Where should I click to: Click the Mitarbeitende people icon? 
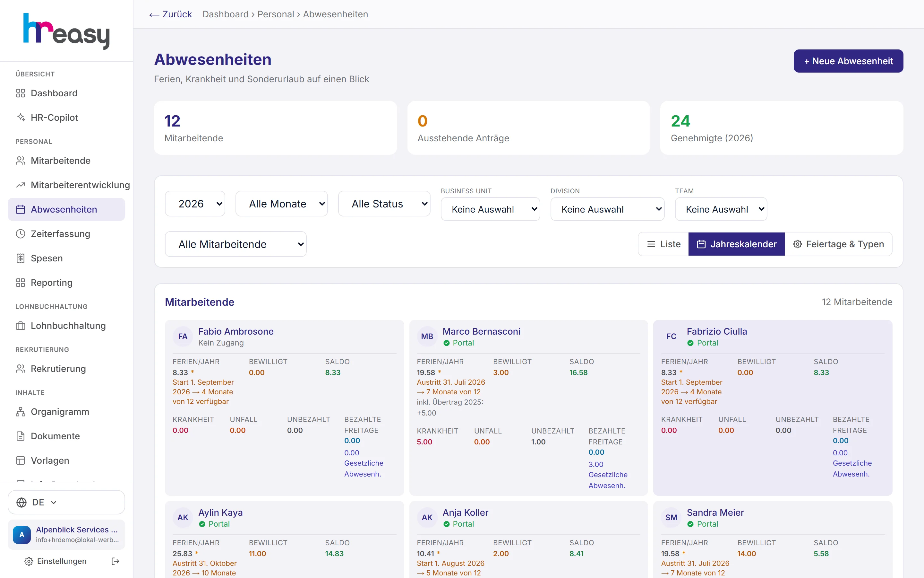click(21, 161)
